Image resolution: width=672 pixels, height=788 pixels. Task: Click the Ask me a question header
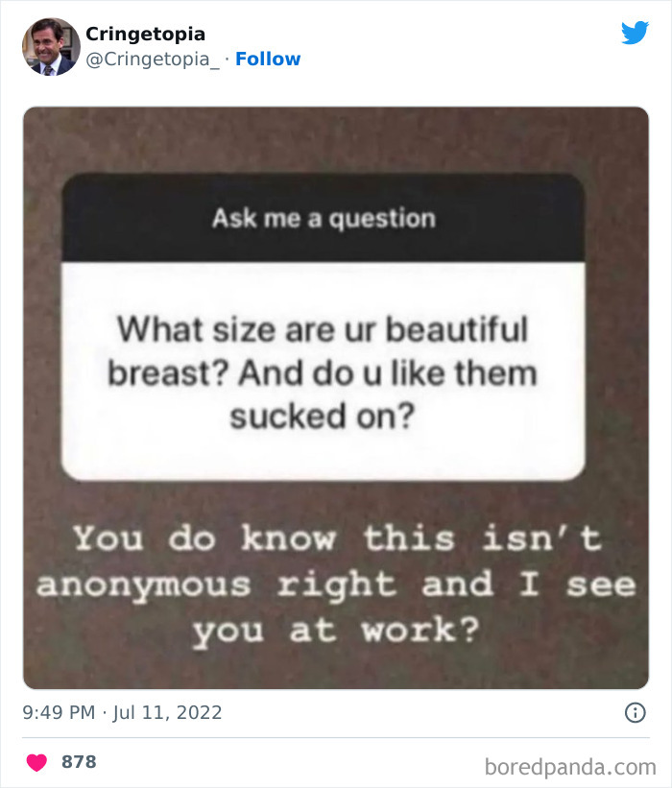[336, 217]
